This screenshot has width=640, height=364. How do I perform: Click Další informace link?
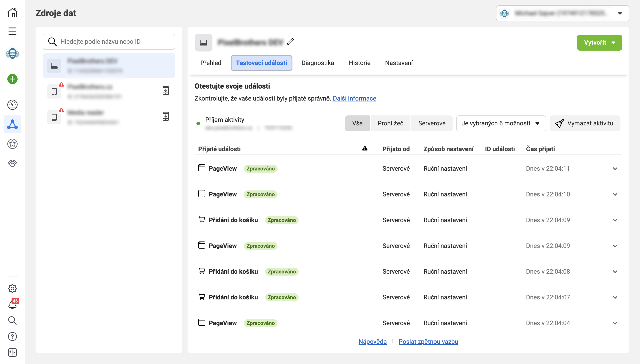pos(354,98)
